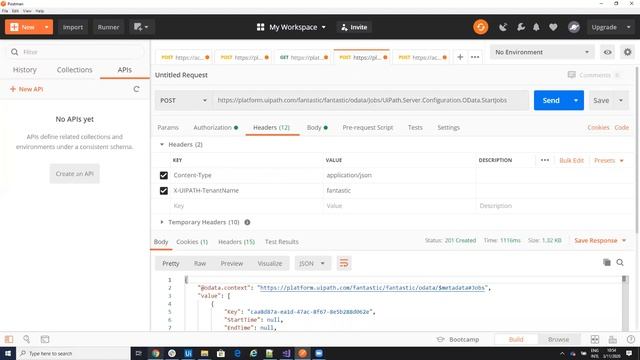Click the heart icon in header

point(553,27)
